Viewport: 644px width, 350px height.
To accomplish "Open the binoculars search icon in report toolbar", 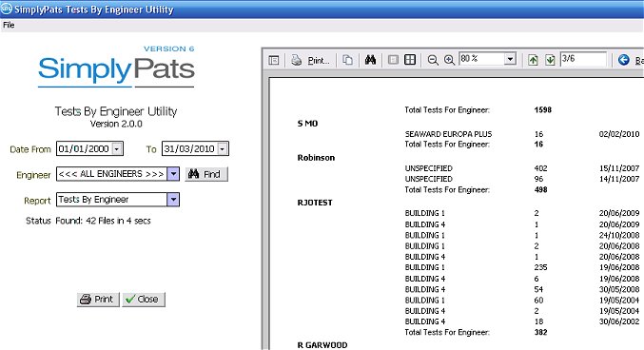I will click(x=370, y=60).
